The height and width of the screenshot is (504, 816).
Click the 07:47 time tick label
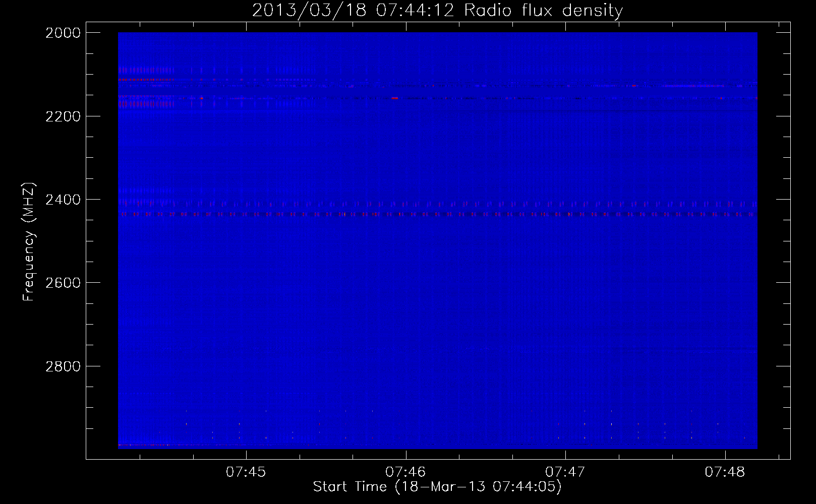pyautogui.click(x=565, y=472)
